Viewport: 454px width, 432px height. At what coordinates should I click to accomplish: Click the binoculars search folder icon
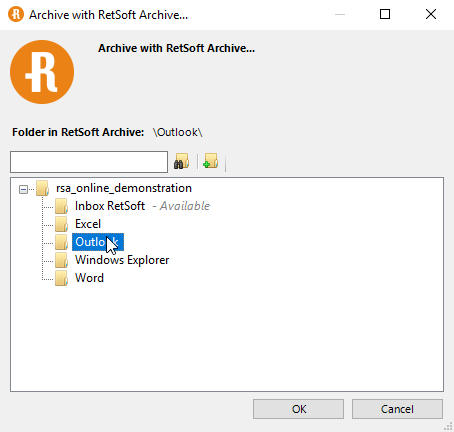click(x=181, y=161)
